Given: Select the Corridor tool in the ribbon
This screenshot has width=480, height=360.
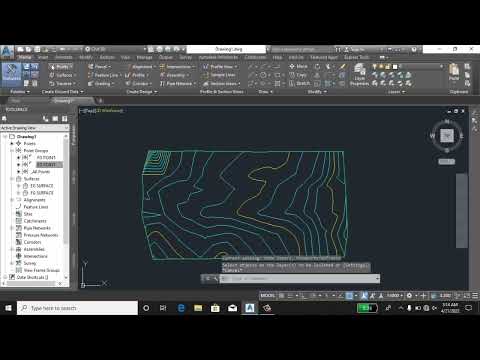Looking at the screenshot, I should (x=138, y=84).
